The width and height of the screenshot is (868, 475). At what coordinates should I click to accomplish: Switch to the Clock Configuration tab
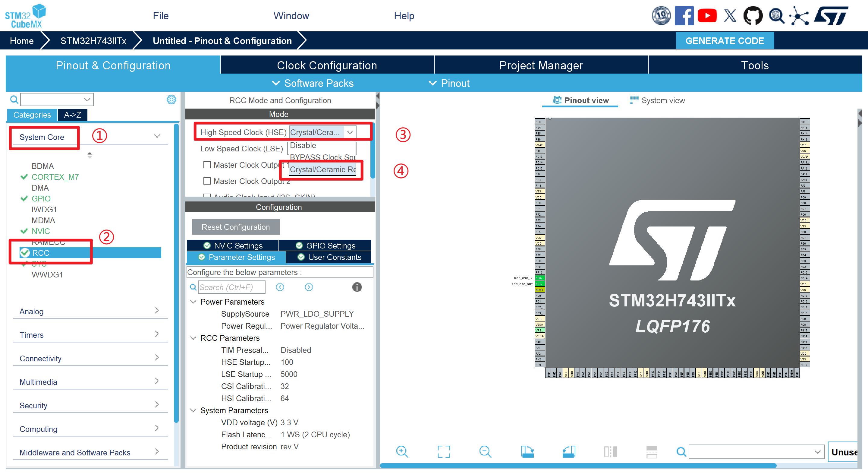click(327, 65)
